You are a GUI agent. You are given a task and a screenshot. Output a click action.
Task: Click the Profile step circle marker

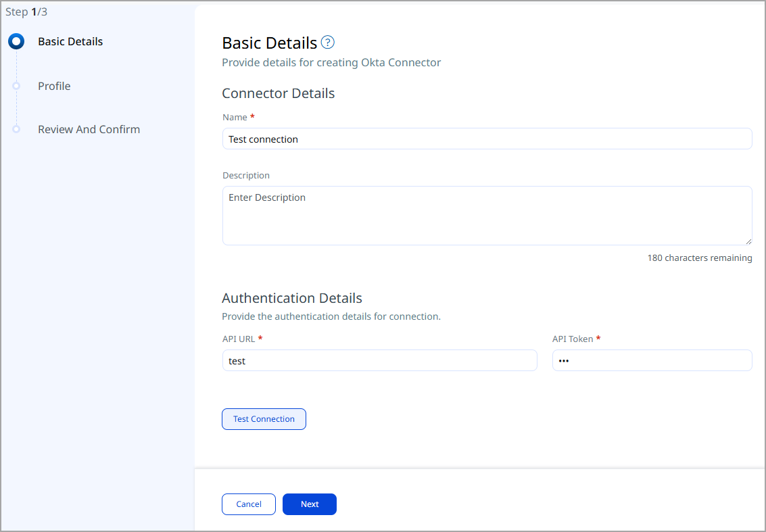[16, 86]
